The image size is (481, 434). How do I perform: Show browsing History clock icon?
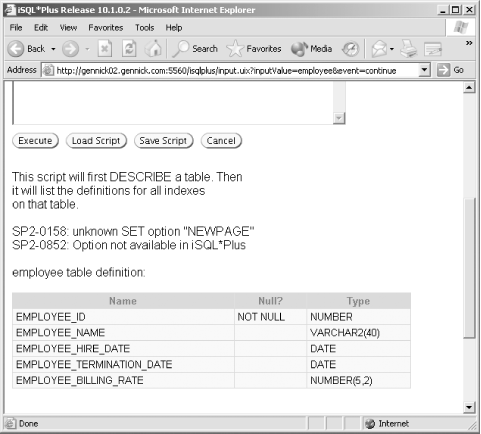coord(350,49)
